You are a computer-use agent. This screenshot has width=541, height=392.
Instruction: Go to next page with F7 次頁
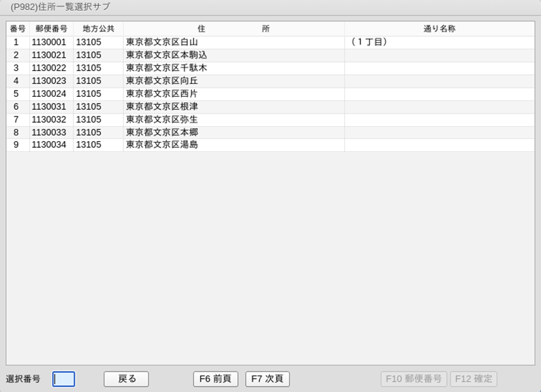(x=268, y=379)
